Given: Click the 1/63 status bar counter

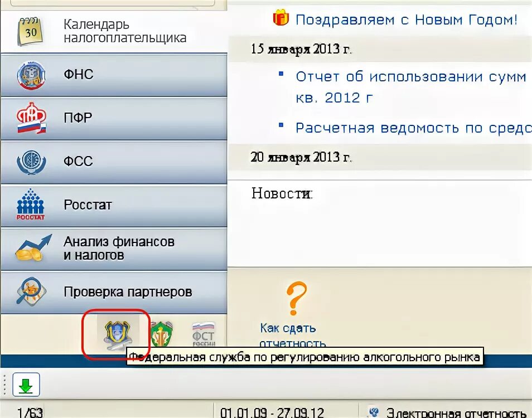Looking at the screenshot, I should pyautogui.click(x=30, y=412).
